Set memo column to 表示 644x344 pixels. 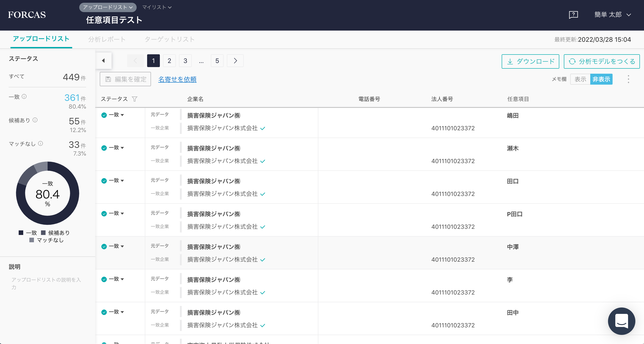point(580,79)
